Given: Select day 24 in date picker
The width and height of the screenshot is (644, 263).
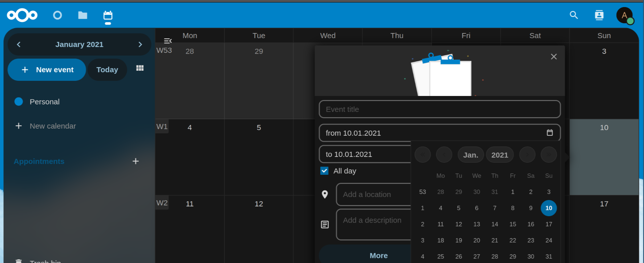Looking at the screenshot, I should click(549, 240).
